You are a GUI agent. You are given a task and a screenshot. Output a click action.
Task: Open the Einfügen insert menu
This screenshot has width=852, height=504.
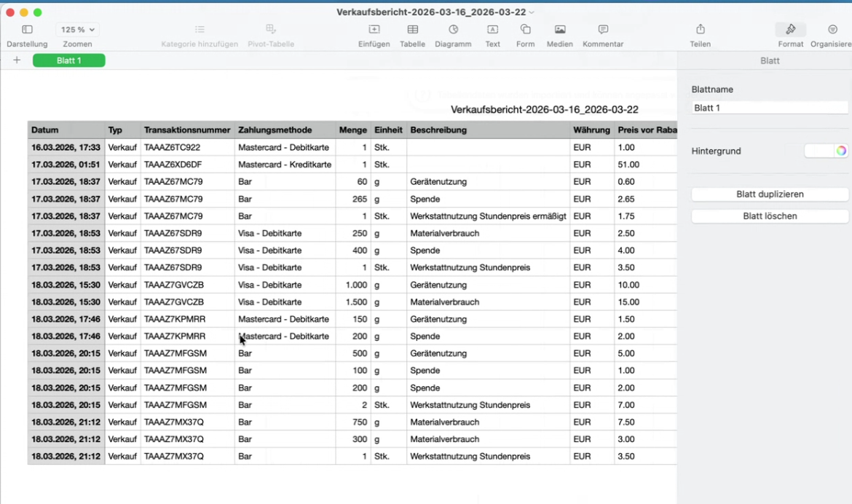click(374, 29)
